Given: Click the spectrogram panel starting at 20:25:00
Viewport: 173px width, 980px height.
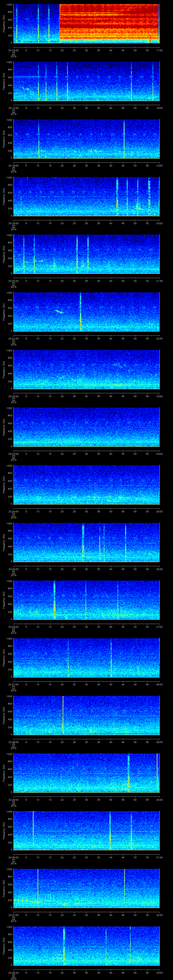Looking at the screenshot, I should [86, 543].
